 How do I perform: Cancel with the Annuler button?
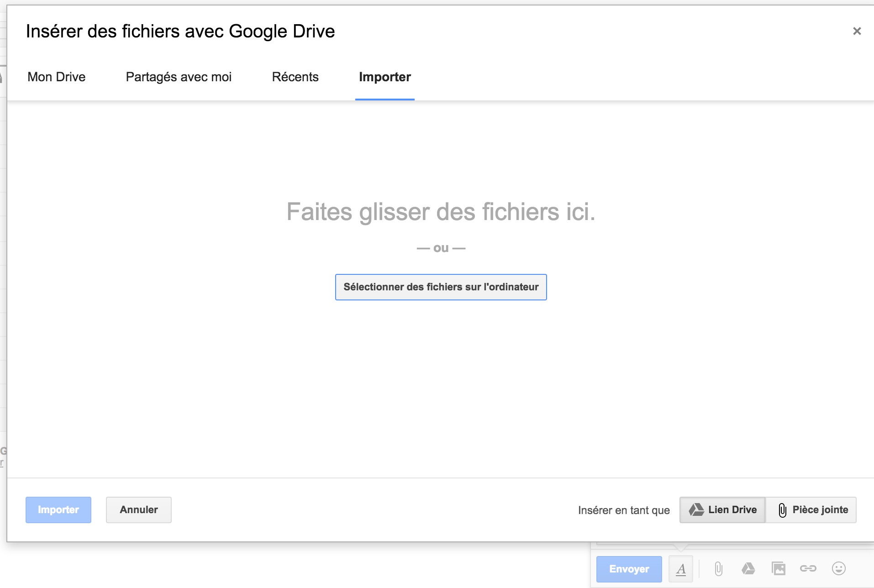tap(139, 509)
